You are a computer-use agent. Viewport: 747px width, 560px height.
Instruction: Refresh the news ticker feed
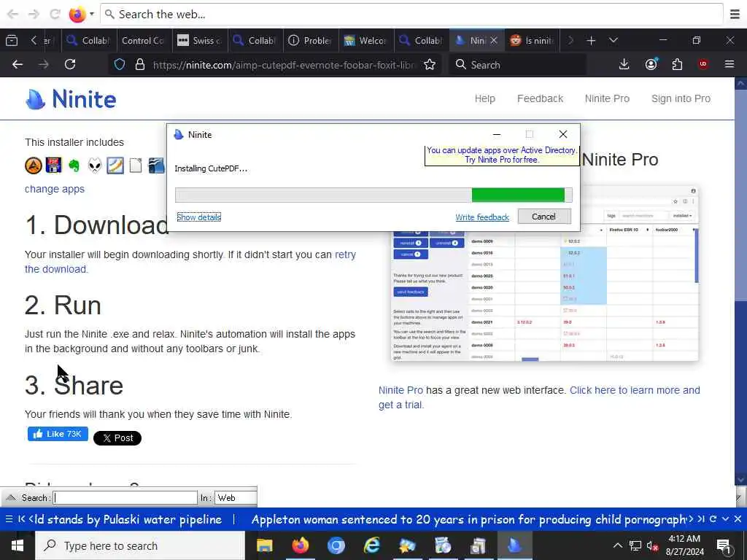[x=713, y=519]
